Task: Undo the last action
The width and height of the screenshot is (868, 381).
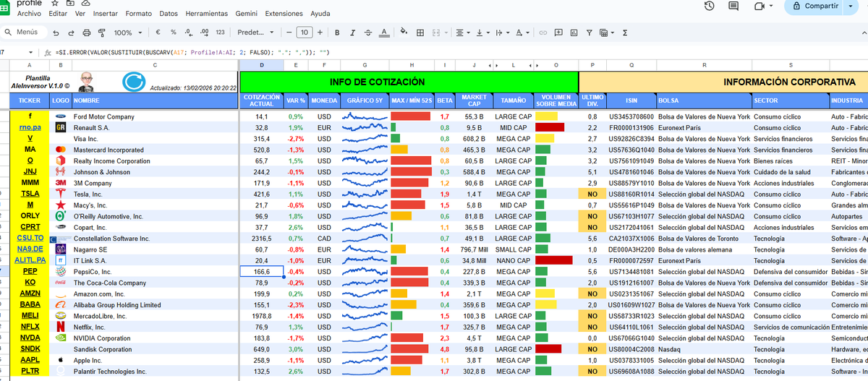Action: tap(56, 33)
